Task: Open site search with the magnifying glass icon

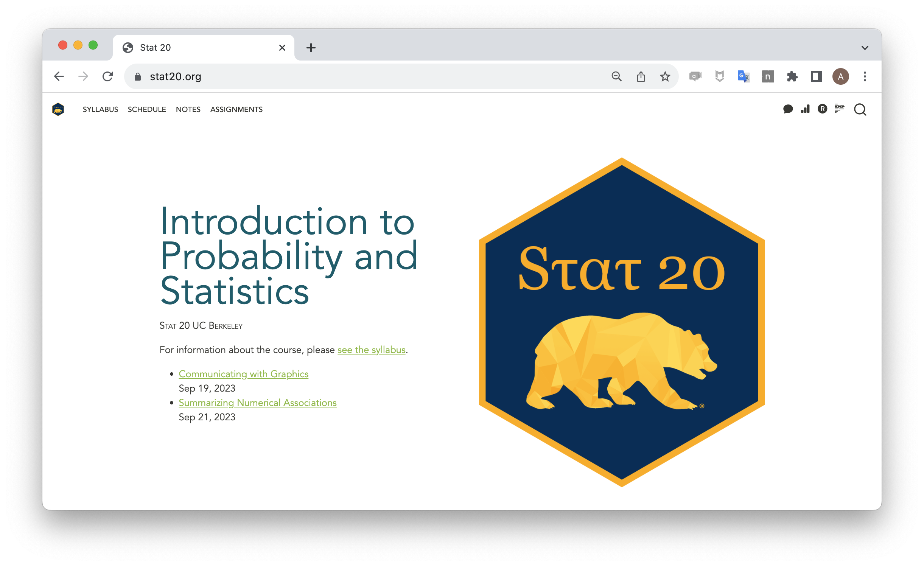Action: tap(860, 109)
